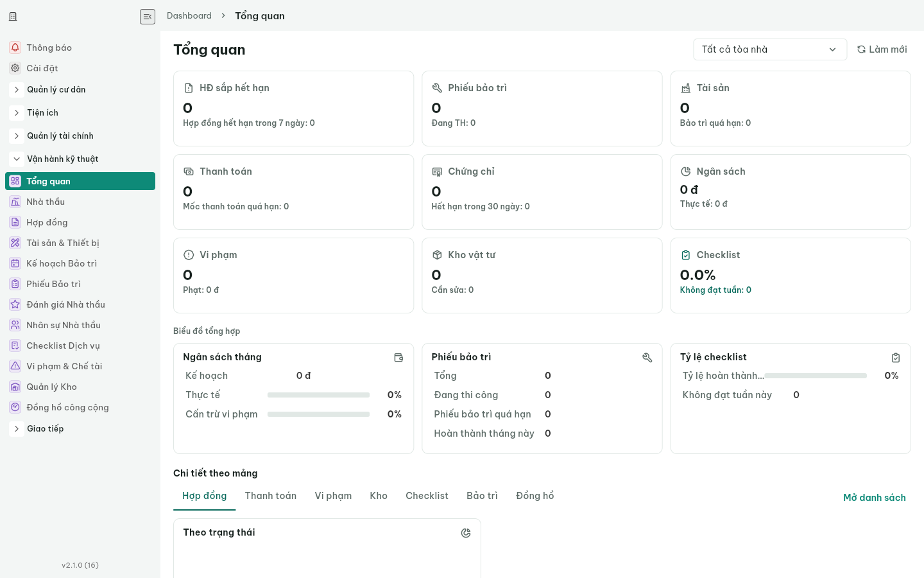The image size is (924, 578).
Task: Click the building logo icon in sidebar header
Action: [13, 17]
